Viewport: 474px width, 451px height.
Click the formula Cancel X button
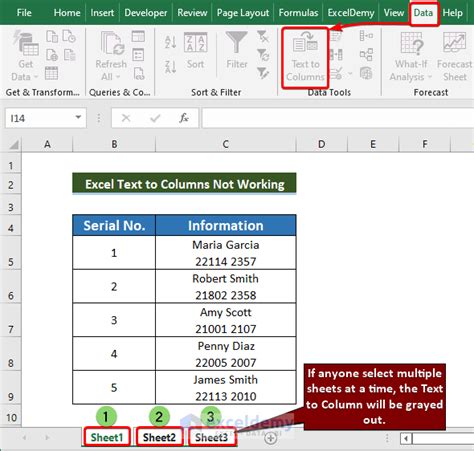[126, 118]
